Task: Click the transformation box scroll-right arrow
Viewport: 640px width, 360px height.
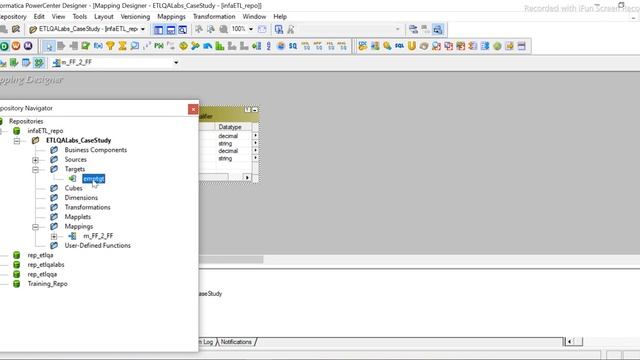Action: 247,177
